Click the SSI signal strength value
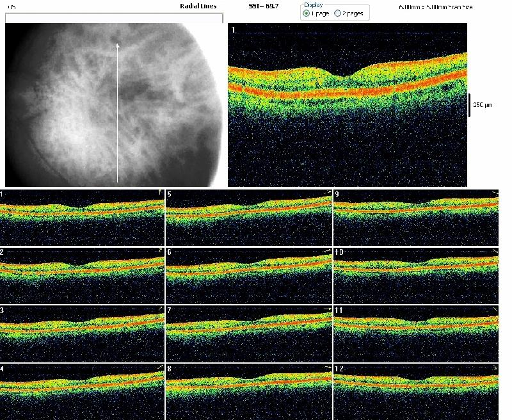The width and height of the screenshot is (512, 420). [264, 5]
